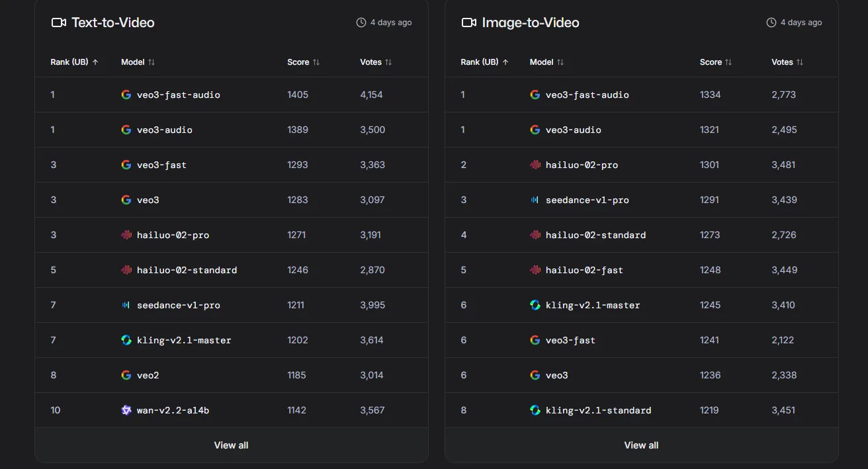This screenshot has height=469, width=868.
Task: Click 4 days ago in Image-to-Video header
Action: tap(801, 22)
